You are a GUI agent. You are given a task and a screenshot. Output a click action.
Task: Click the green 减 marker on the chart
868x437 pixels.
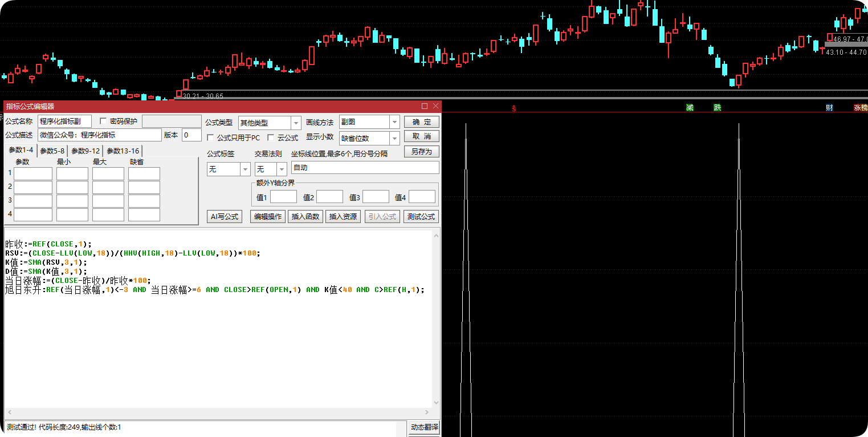[x=690, y=108]
